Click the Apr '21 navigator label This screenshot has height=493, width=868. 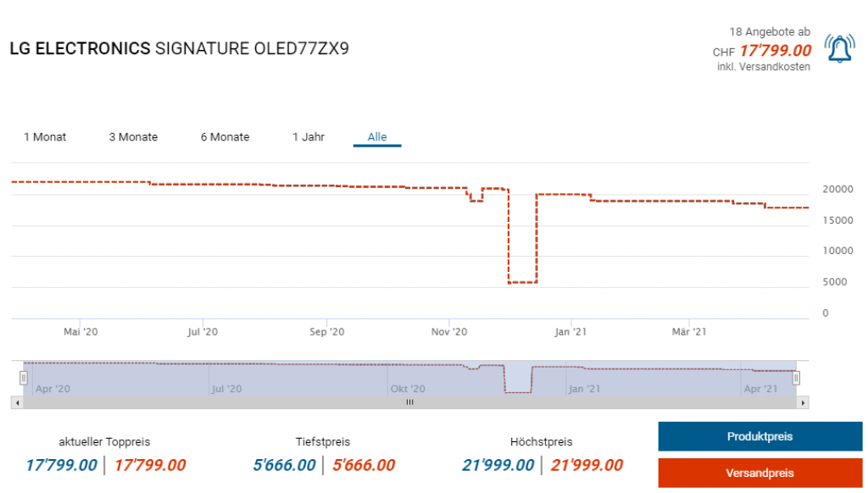click(x=760, y=389)
